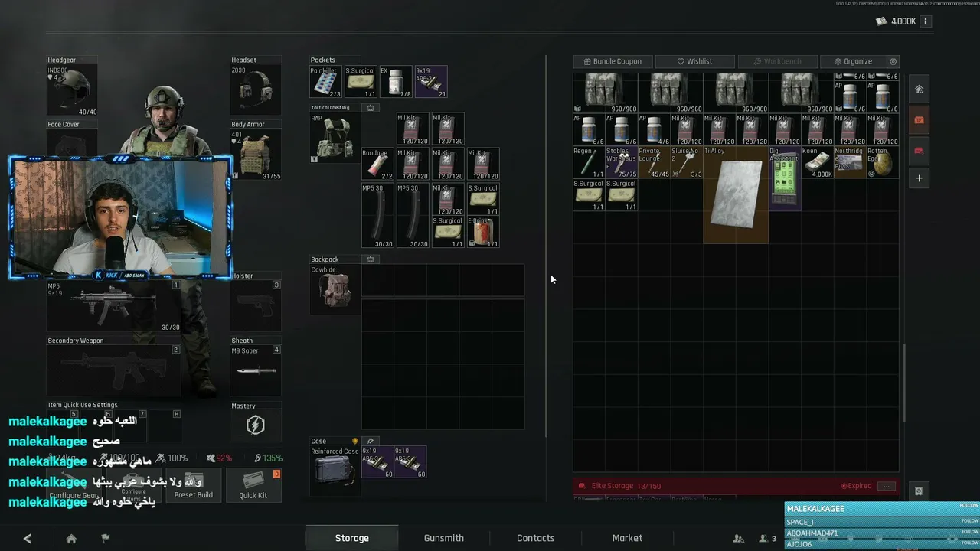980x551 pixels.
Task: Select the Sluice No 2 key
Action: tap(687, 162)
